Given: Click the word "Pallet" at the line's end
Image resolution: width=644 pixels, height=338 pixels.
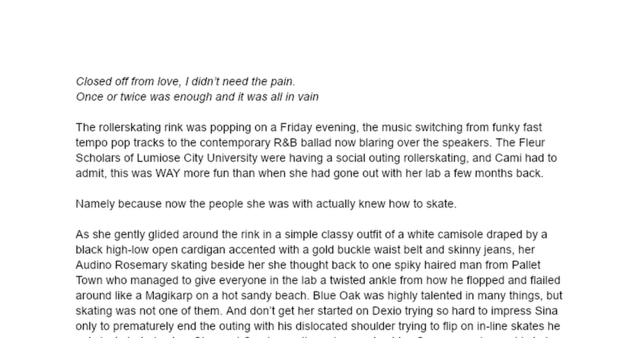Looking at the screenshot, I should click(x=526, y=265).
